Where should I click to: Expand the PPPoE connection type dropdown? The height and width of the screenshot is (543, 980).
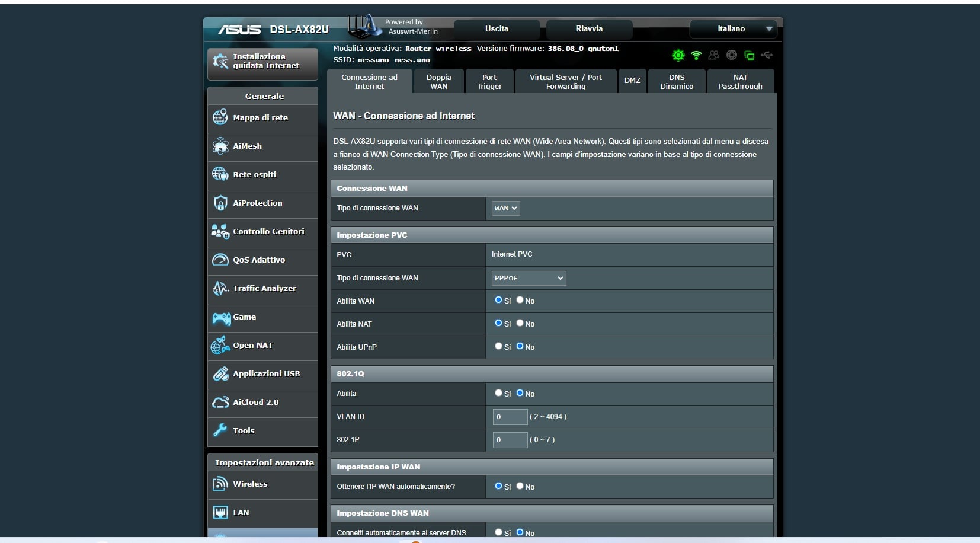(x=529, y=278)
